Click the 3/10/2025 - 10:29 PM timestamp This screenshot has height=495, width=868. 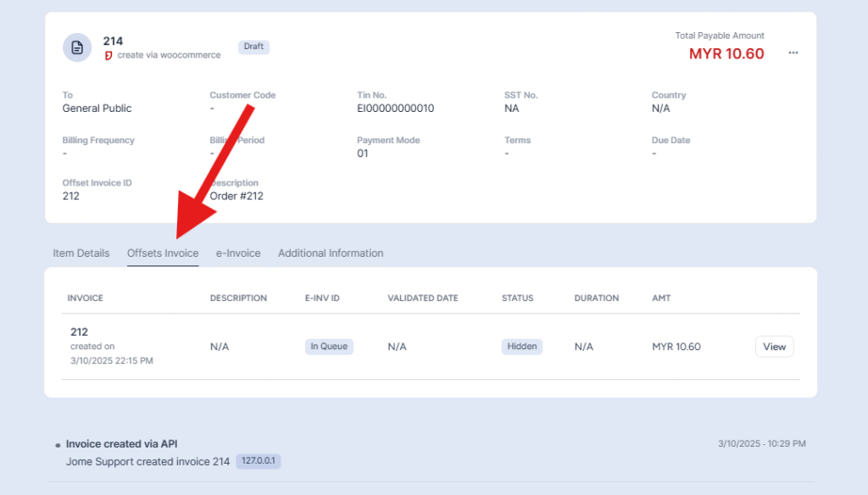pos(762,443)
